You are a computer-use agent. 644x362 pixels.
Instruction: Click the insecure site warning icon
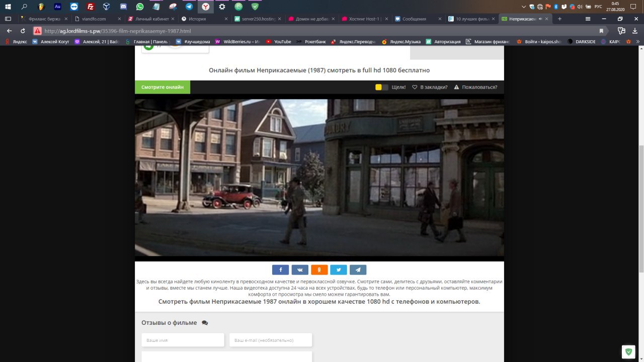[x=37, y=31]
